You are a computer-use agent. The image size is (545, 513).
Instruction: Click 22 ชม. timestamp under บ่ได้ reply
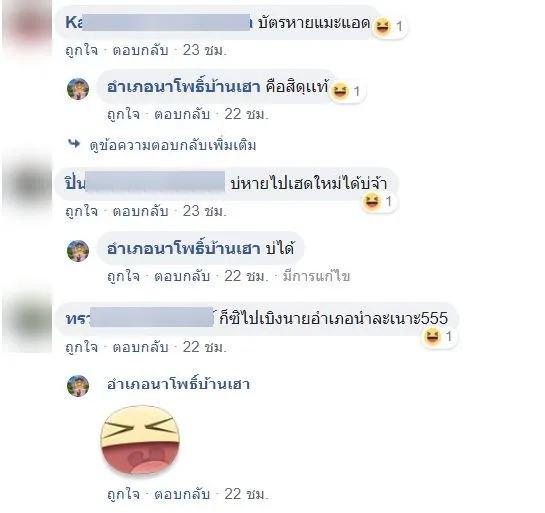(246, 276)
